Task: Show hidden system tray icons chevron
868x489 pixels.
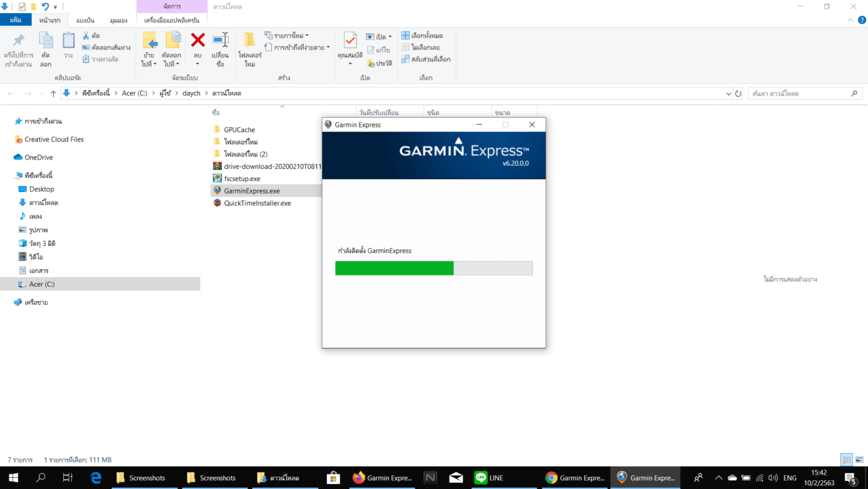Action: [719, 478]
